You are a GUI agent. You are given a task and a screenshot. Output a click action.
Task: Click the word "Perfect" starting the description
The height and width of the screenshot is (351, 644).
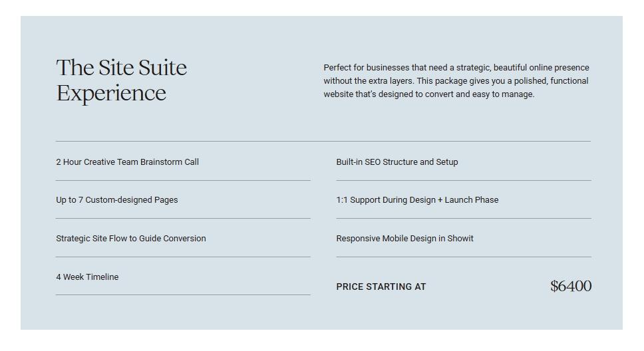tap(337, 68)
